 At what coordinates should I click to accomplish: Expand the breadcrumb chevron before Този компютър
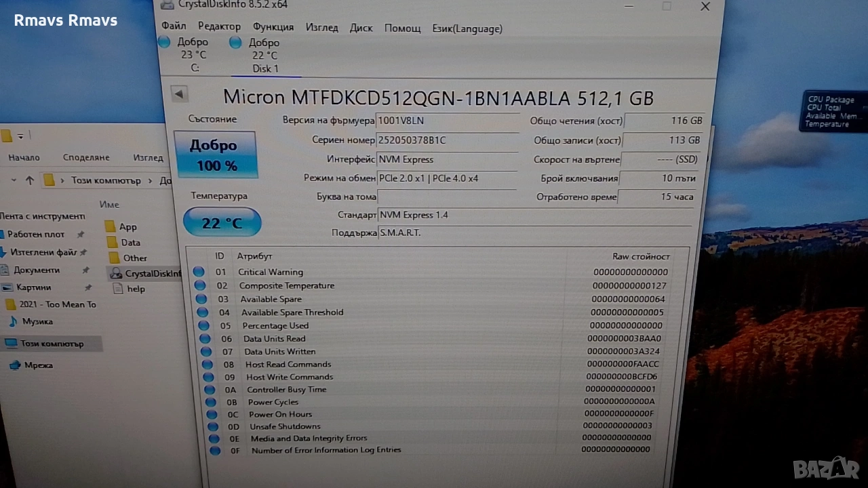(x=63, y=181)
